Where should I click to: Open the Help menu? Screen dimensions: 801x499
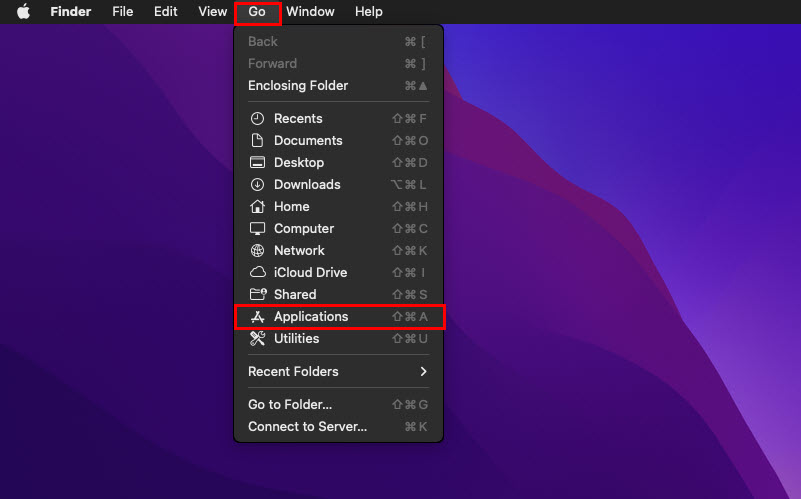(x=369, y=11)
